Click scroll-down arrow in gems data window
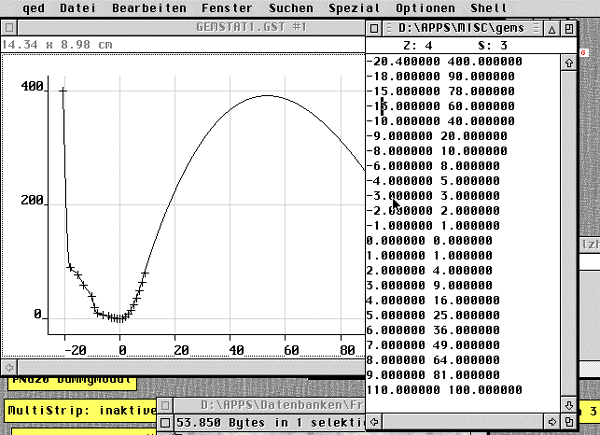Screen dimensions: 600x435 (569, 406)
